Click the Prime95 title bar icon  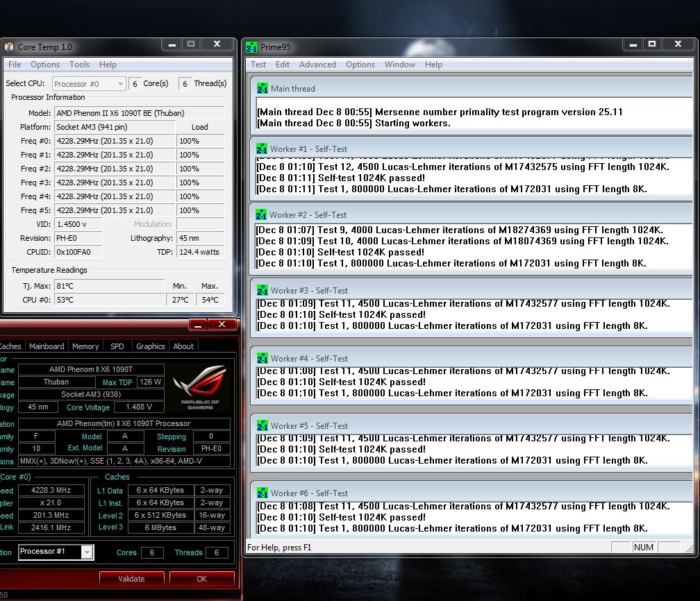(x=251, y=47)
